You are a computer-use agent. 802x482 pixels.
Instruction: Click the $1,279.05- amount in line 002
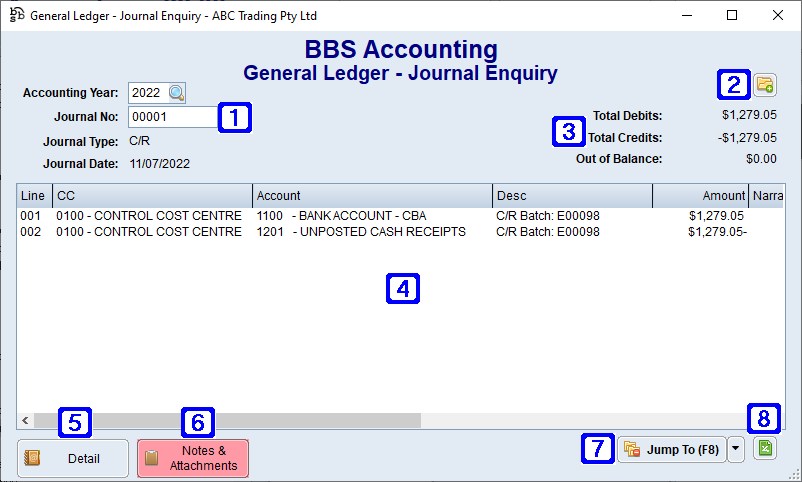[717, 232]
